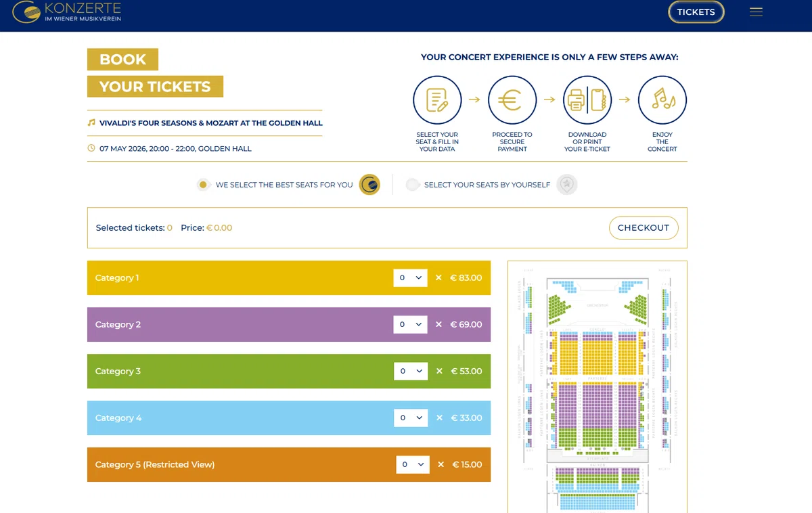The image size is (812, 513).
Task: Open Category 1 ticket quantity dropdown
Action: (410, 277)
